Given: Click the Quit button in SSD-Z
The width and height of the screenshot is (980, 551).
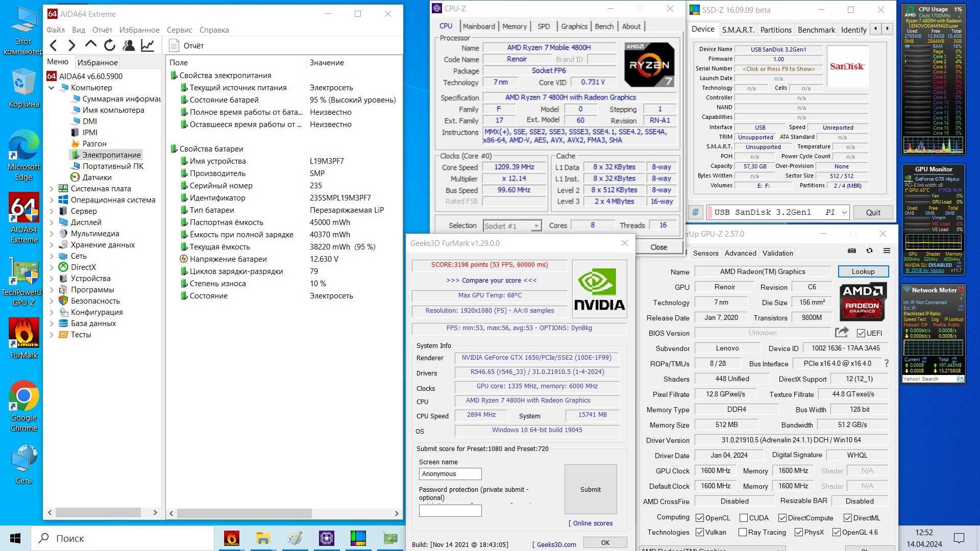Looking at the screenshot, I should click(873, 212).
